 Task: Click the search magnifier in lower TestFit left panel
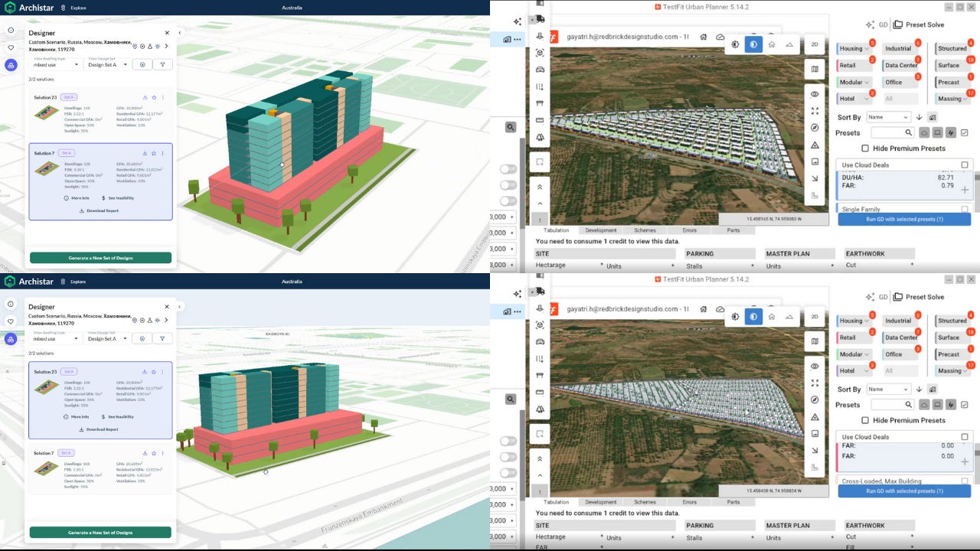point(511,399)
